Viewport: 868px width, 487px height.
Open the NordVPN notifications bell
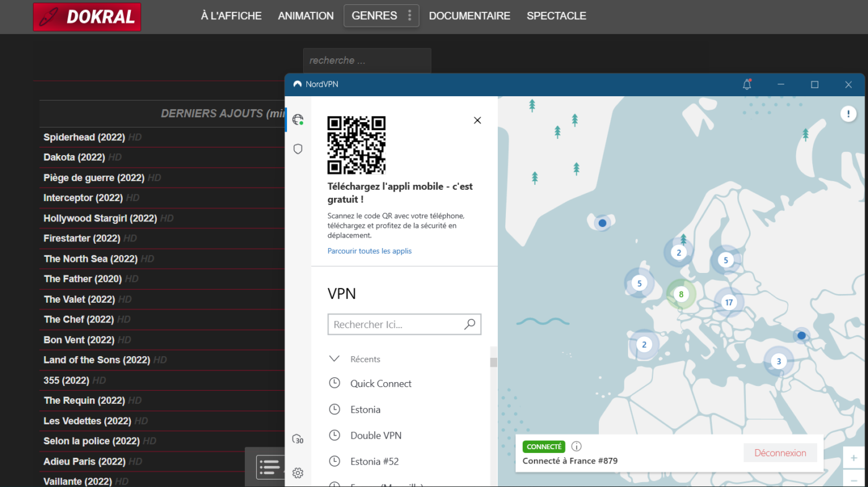[747, 84]
